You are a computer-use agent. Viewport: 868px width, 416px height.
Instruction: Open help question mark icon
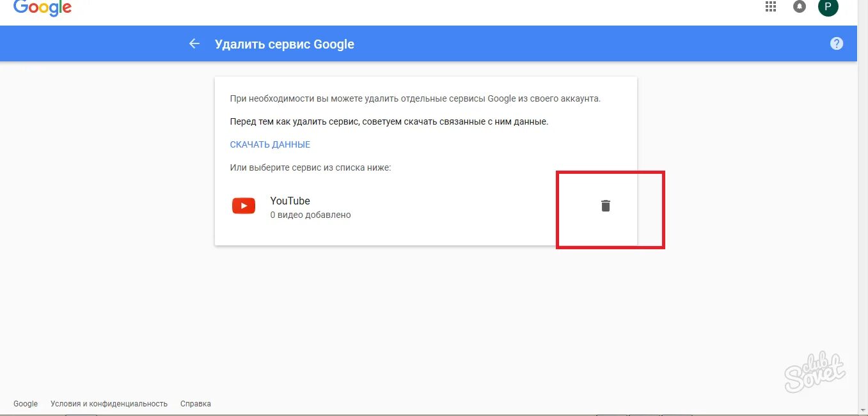point(837,43)
